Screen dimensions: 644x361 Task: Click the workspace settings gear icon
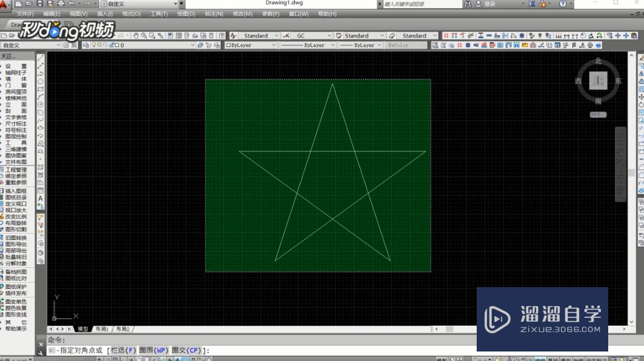pos(65,45)
